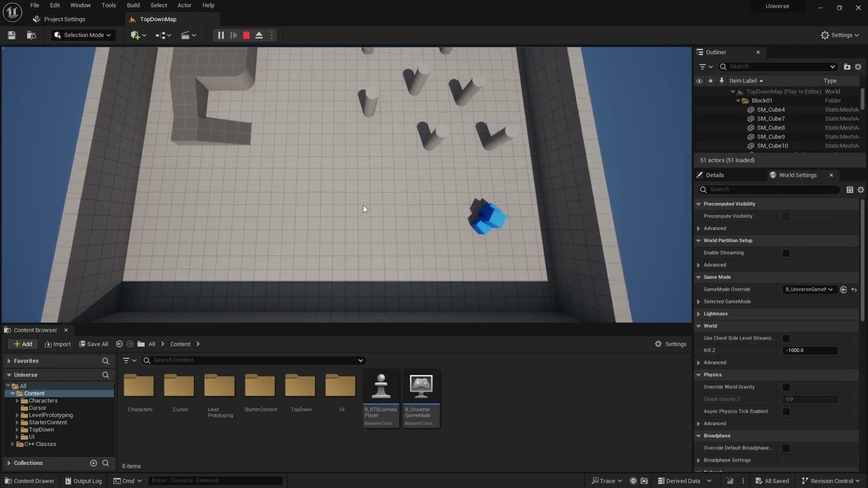Viewport: 868px width, 488px height.
Task: Open the GameMode Override class dropdown
Action: pos(809,289)
